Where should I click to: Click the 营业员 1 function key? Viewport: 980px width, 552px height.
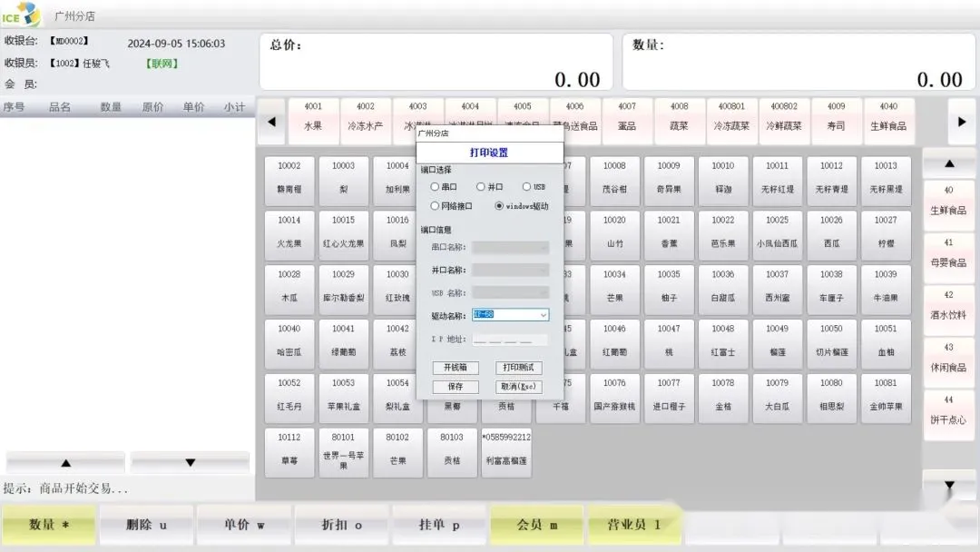633,525
